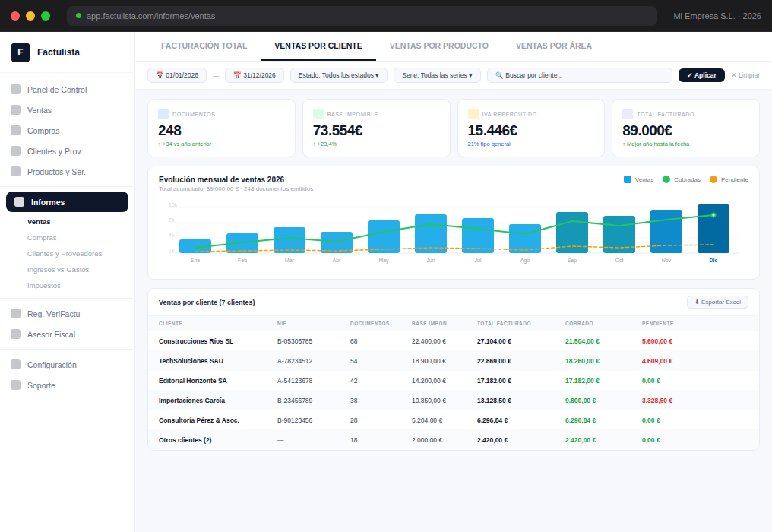Toggle the Cobradas legend green swatch
This screenshot has height=532, width=772.
click(x=666, y=179)
